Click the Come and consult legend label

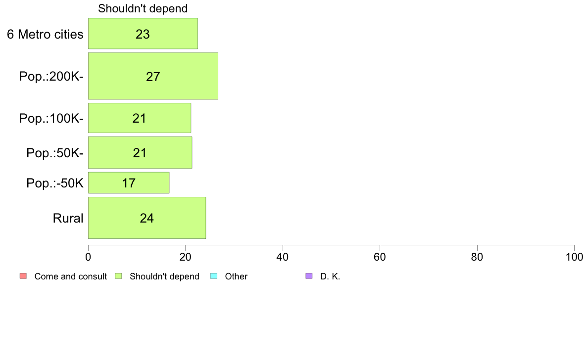(x=70, y=276)
